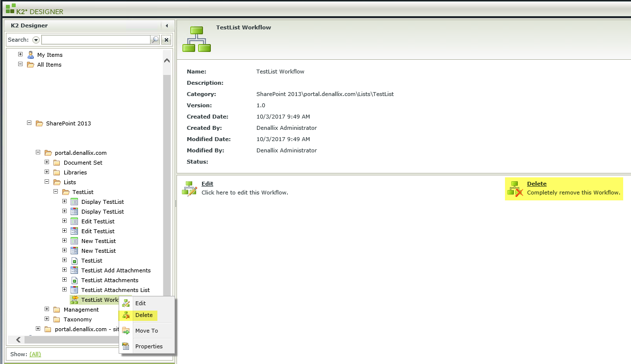This screenshot has height=364, width=631.
Task: Click inside the Search text box
Action: coord(96,40)
